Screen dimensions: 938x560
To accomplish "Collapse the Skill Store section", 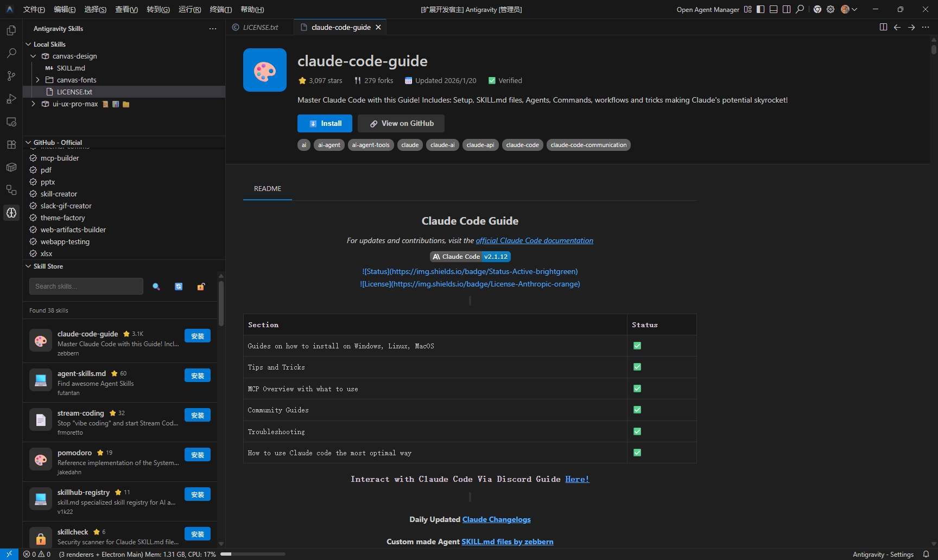I will click(x=28, y=266).
